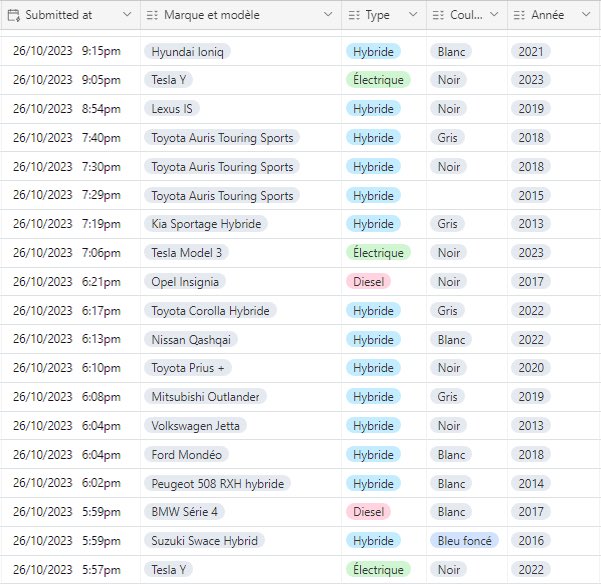
Task: Select Toyota Auris Touring Sports at 7:30pm
Action: click(x=222, y=167)
